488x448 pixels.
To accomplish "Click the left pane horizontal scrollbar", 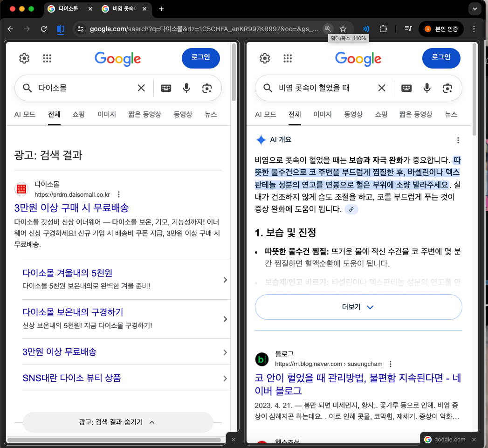I will (114, 440).
